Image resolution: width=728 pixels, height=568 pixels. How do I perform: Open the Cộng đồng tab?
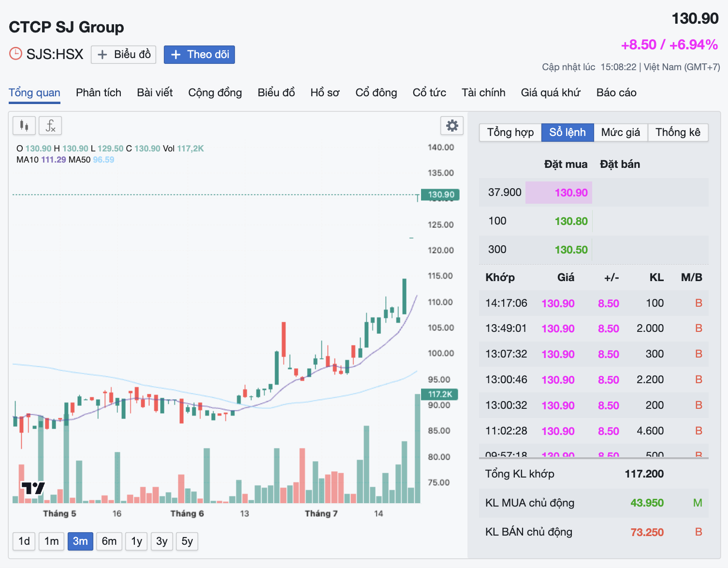[215, 92]
